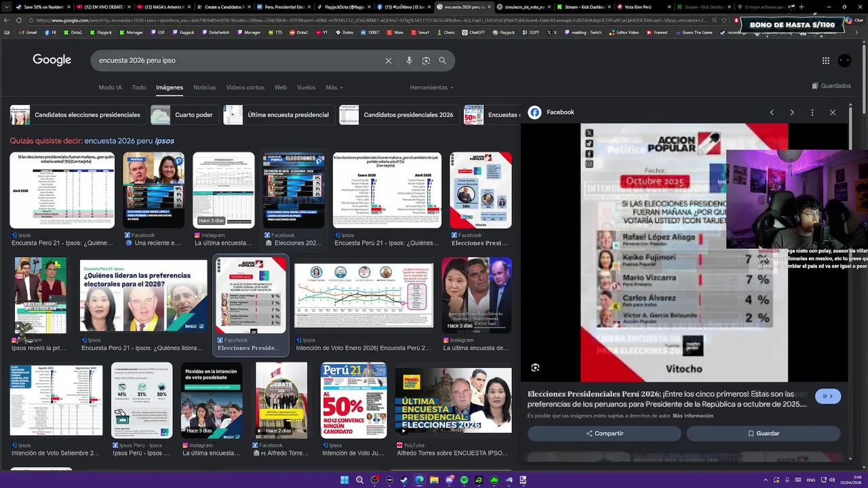Switch to the Web tab

(x=281, y=87)
